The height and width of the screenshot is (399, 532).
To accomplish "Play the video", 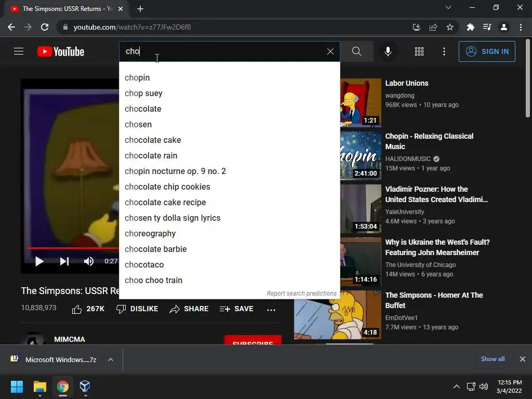I will point(39,261).
